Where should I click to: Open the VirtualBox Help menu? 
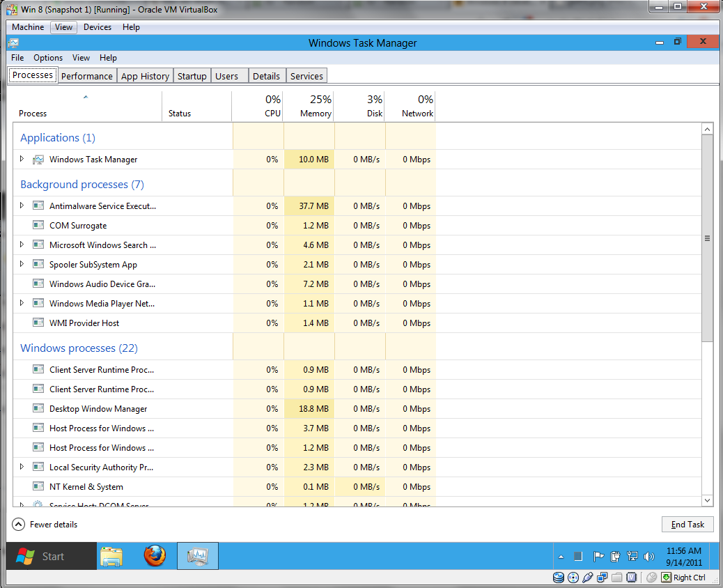(131, 27)
